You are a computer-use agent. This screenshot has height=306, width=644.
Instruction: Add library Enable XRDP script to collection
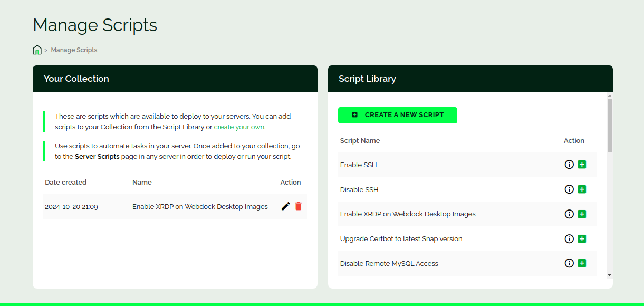click(582, 214)
